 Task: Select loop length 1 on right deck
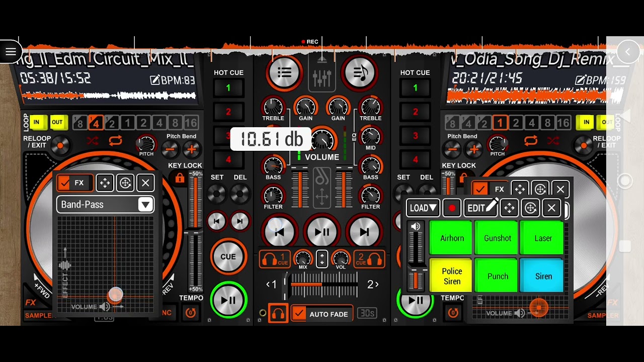click(500, 123)
